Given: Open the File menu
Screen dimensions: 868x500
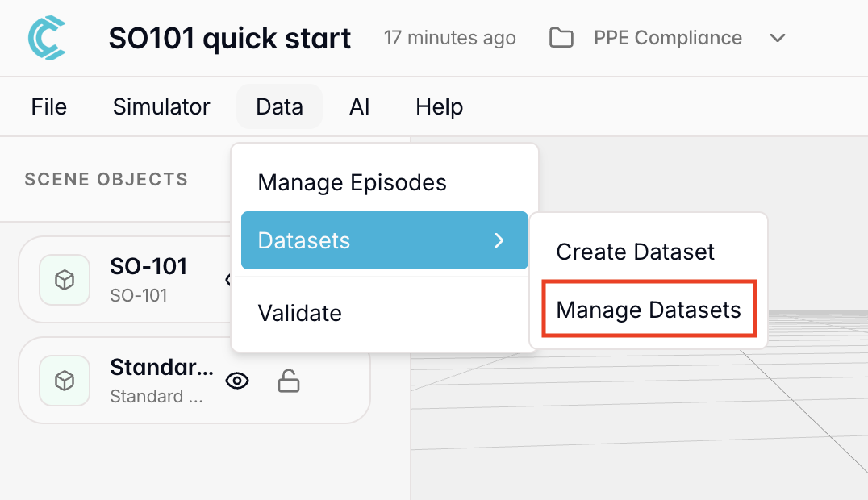Looking at the screenshot, I should coord(49,107).
